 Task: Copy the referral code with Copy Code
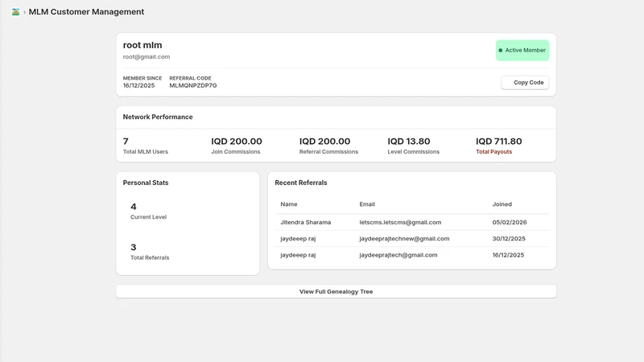(525, 83)
